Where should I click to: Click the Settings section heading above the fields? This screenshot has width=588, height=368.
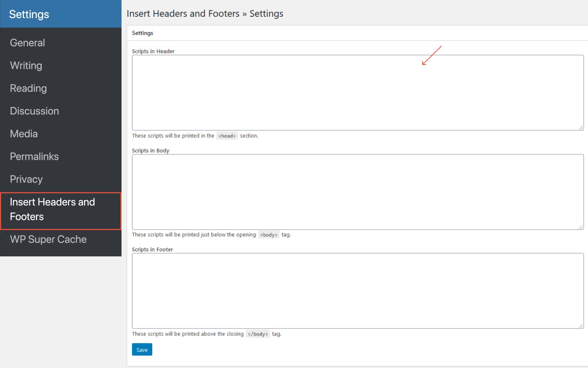coord(142,33)
